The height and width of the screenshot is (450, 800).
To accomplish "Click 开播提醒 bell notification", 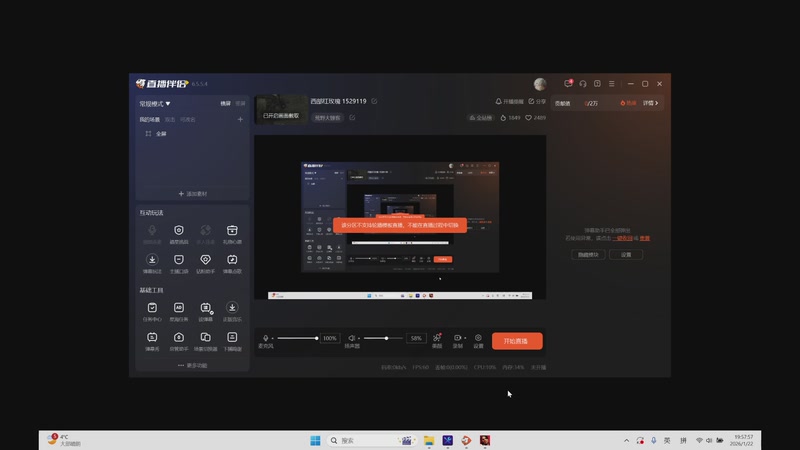I will coord(509,102).
